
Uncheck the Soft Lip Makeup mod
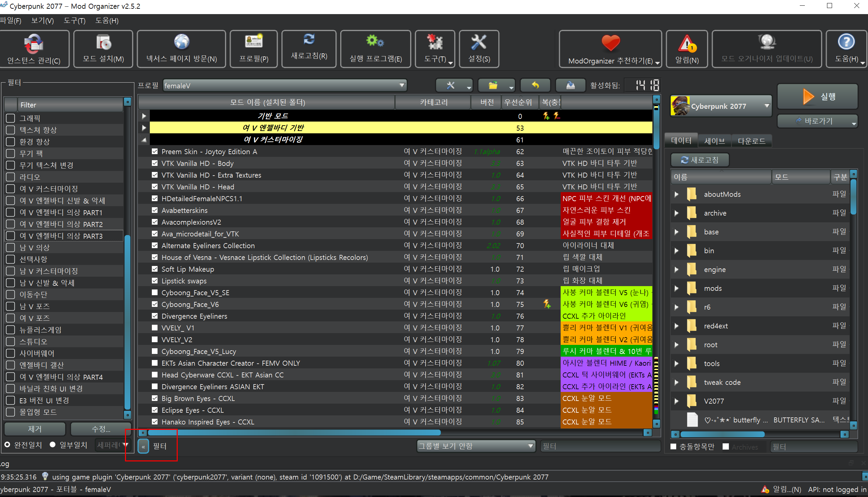coord(155,269)
